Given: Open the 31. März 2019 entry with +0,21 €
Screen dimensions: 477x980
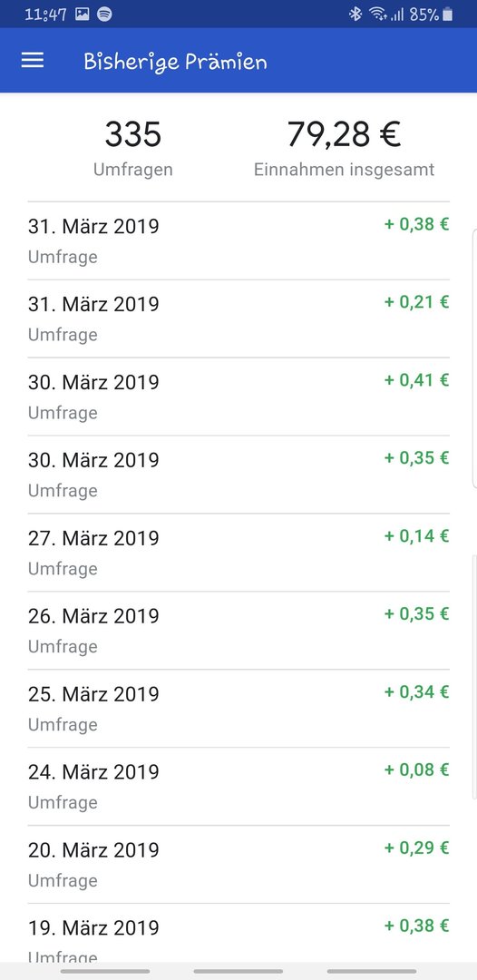Looking at the screenshot, I should pyautogui.click(x=238, y=318).
